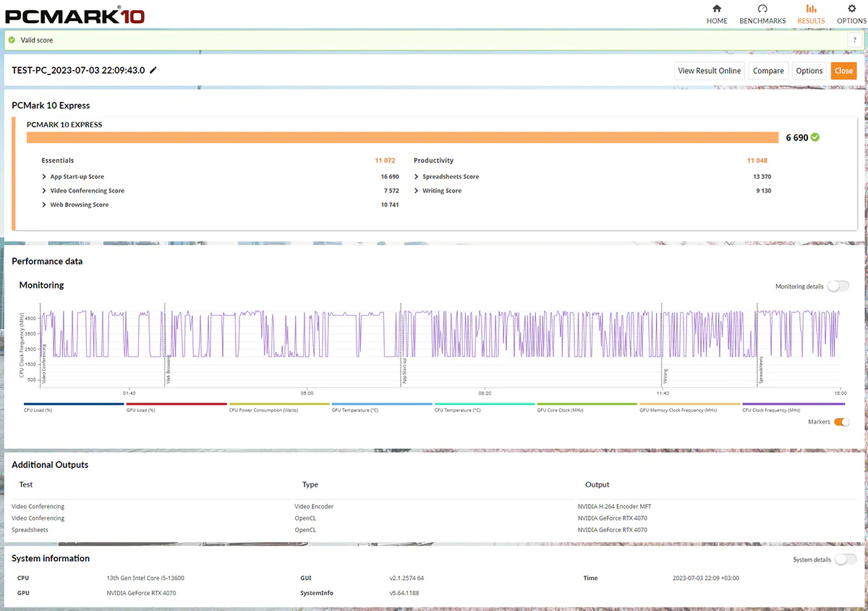Click the Valid score status text
Viewport: 868px width, 611px height.
coord(37,40)
